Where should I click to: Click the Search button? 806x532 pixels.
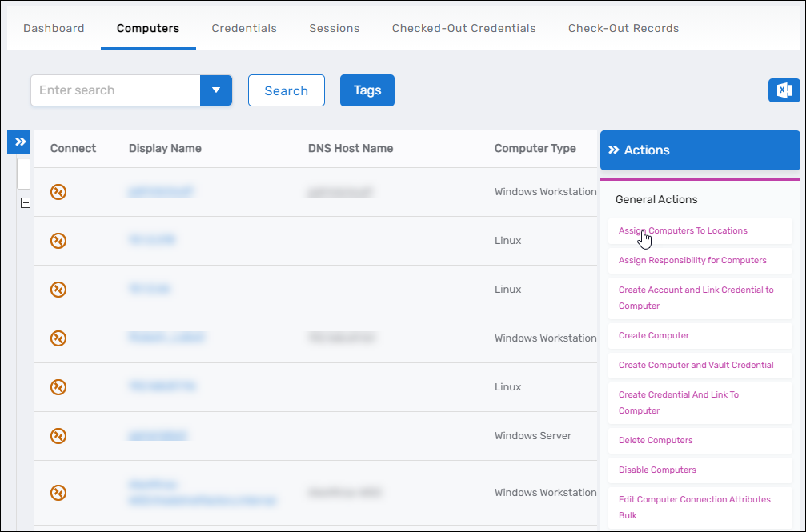pyautogui.click(x=286, y=90)
